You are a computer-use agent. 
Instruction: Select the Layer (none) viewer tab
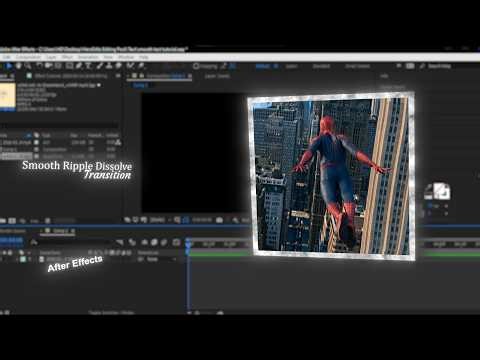(x=217, y=76)
